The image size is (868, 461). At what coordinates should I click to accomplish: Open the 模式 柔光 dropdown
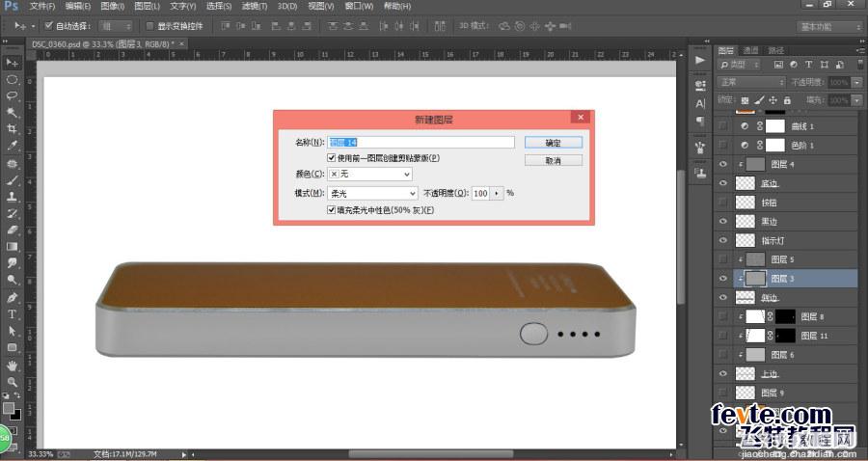(x=372, y=193)
